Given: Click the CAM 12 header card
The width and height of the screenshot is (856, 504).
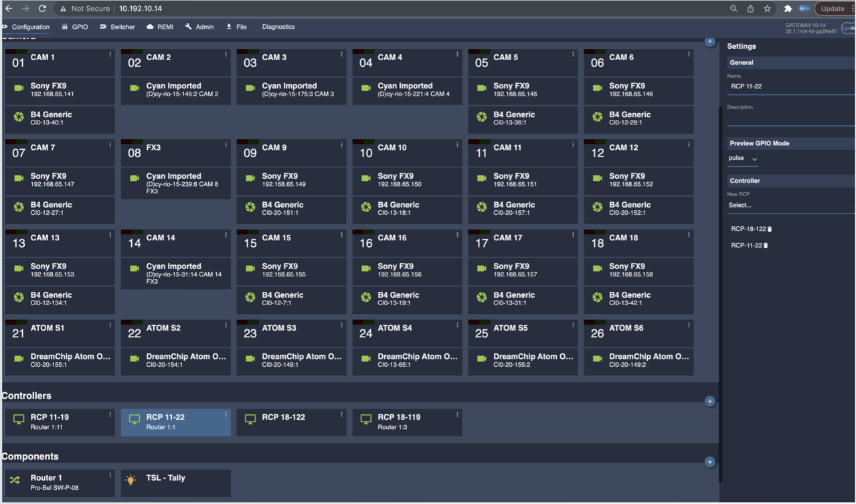Looking at the screenshot, I should 639,153.
